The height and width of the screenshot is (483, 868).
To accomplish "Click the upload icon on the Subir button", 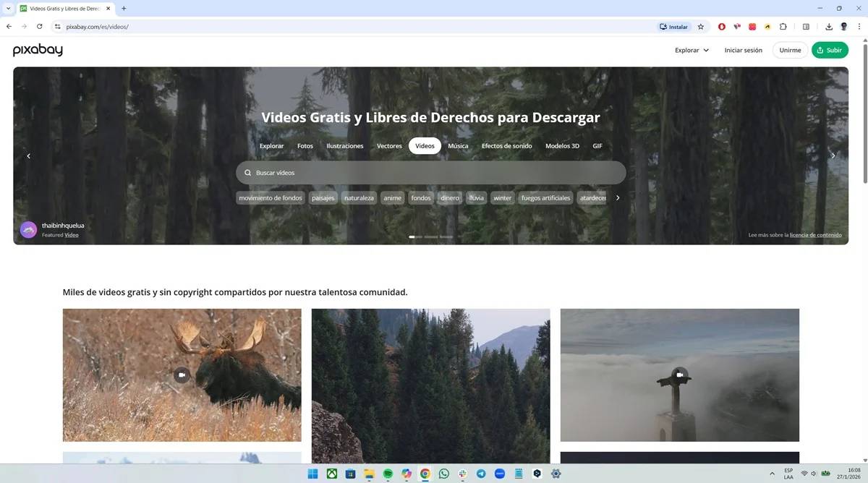I will tap(820, 50).
